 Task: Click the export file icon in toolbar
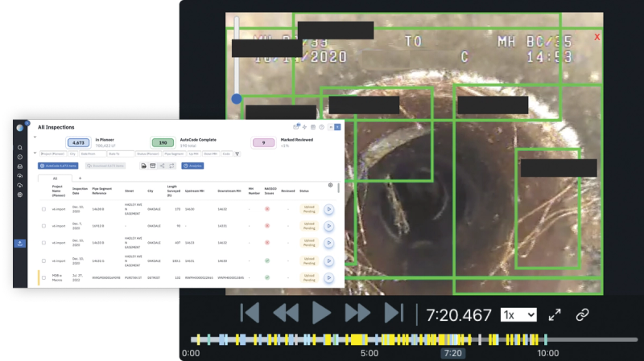(143, 166)
